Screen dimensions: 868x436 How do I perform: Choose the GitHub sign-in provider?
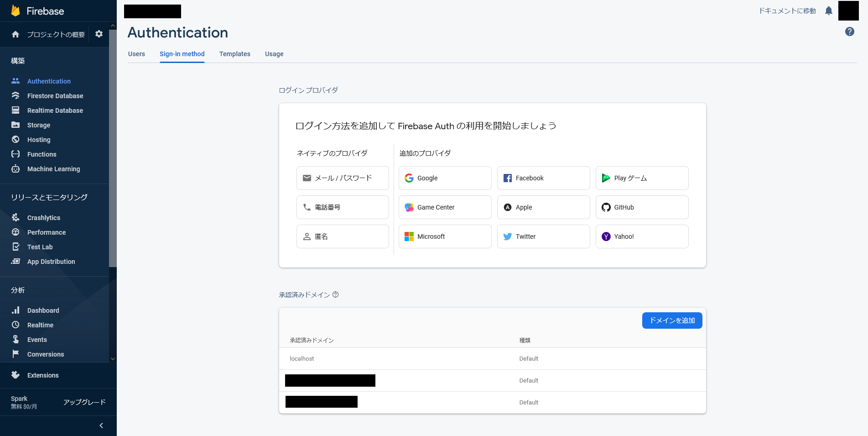click(x=641, y=207)
